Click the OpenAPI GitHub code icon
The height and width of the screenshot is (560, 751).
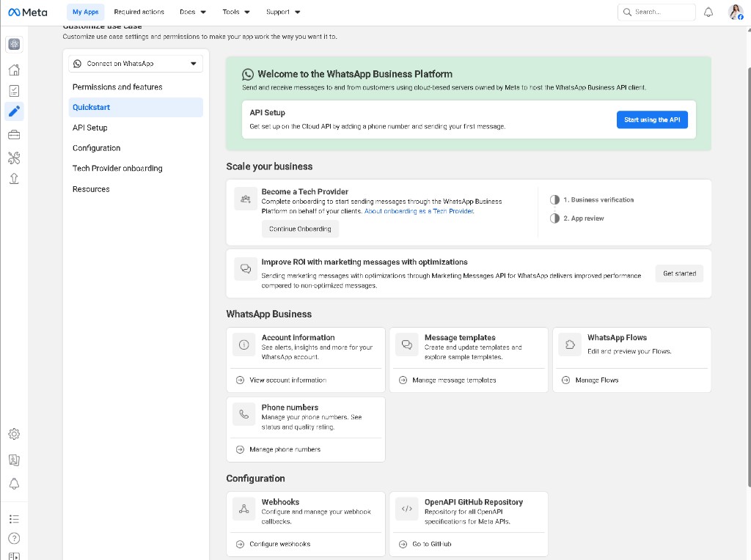[407, 509]
